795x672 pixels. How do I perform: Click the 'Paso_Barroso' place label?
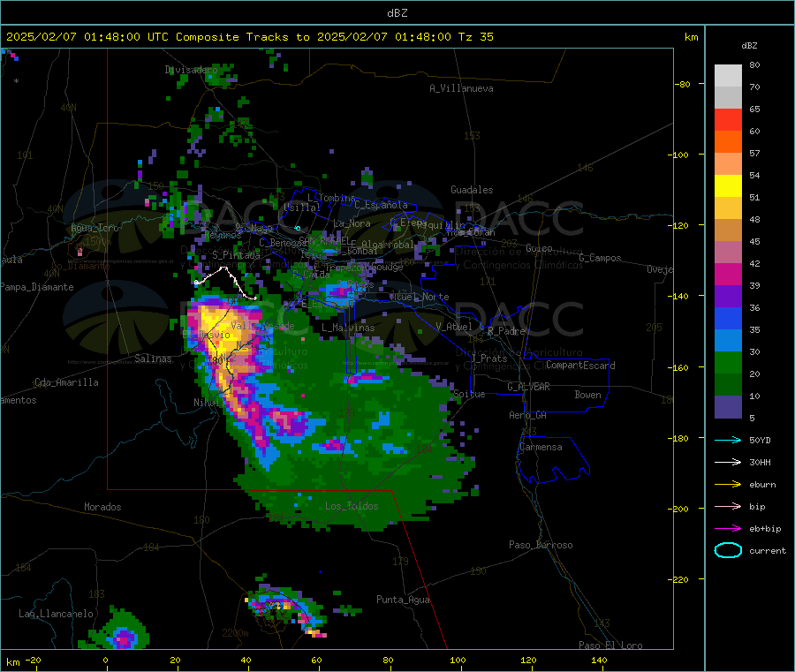[x=541, y=546]
